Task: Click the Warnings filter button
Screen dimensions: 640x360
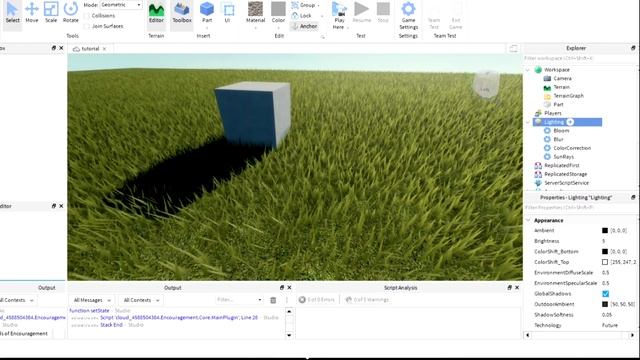Action: pyautogui.click(x=367, y=300)
